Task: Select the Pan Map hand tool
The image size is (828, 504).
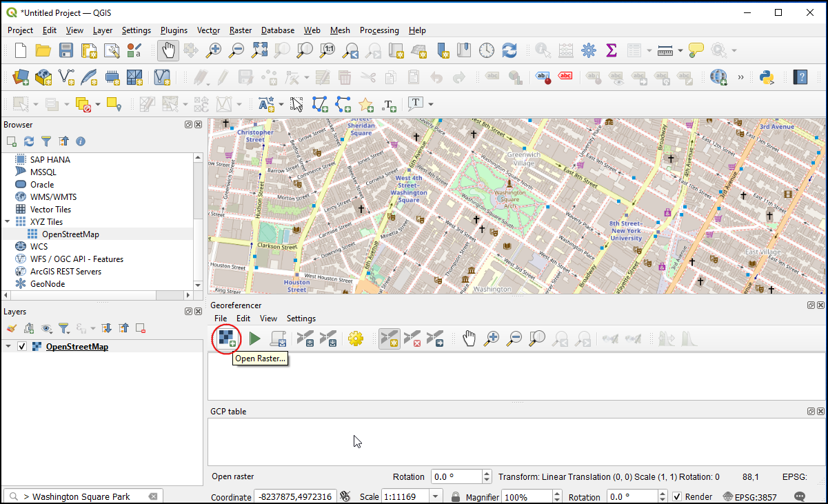Action: tap(168, 50)
